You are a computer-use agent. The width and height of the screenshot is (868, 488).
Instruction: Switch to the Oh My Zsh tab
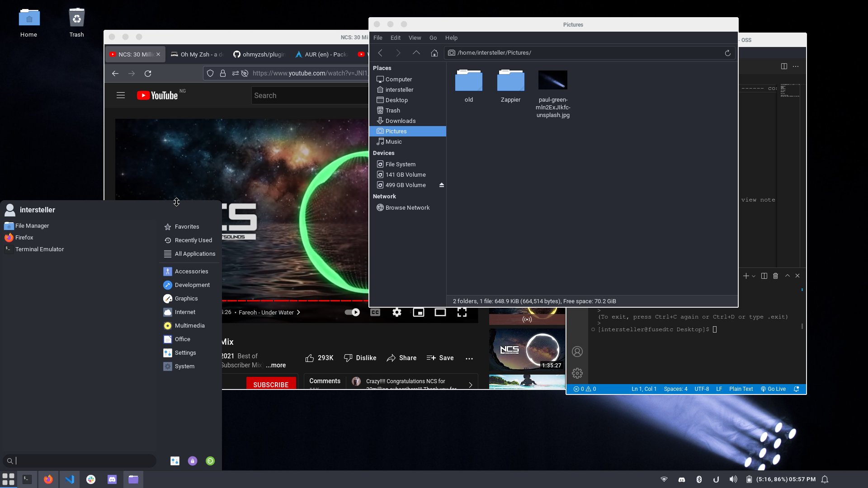click(197, 54)
